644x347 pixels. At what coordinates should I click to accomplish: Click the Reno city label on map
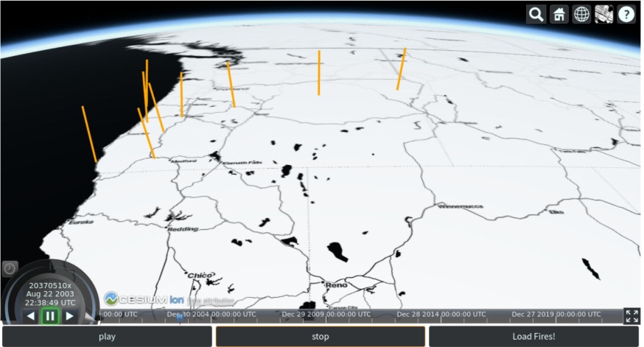pos(336,284)
